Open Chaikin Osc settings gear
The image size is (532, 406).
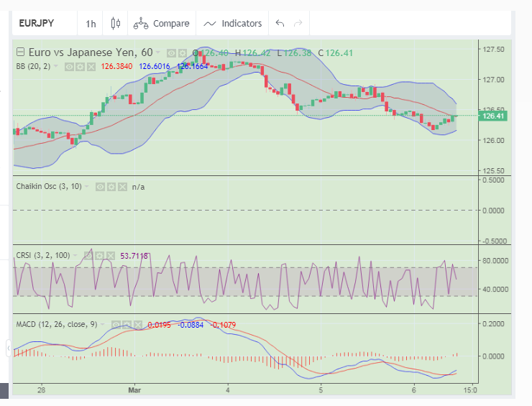[x=111, y=186]
